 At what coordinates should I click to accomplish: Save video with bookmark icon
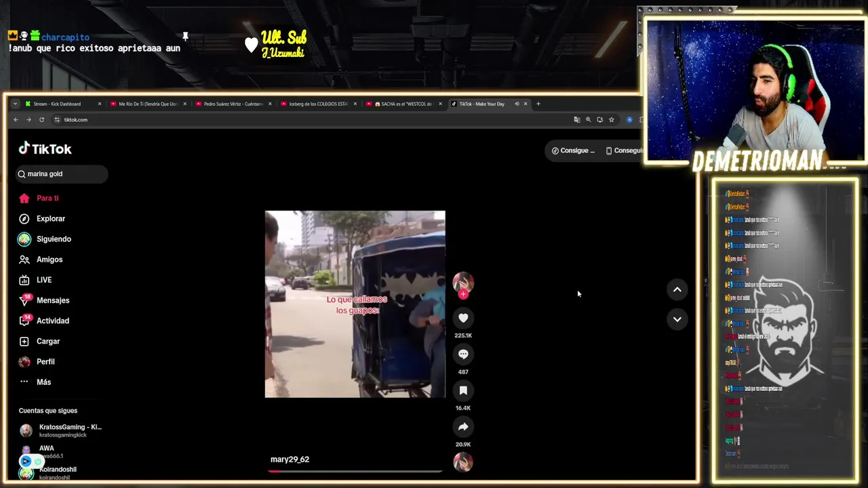coord(463,390)
